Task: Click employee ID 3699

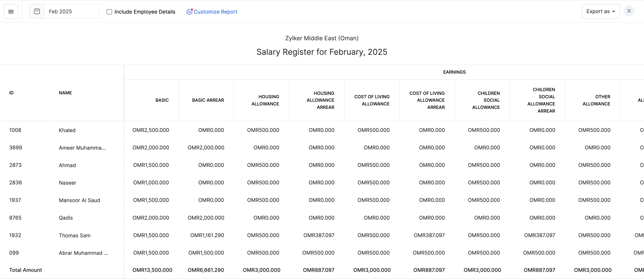Action: [x=15, y=148]
